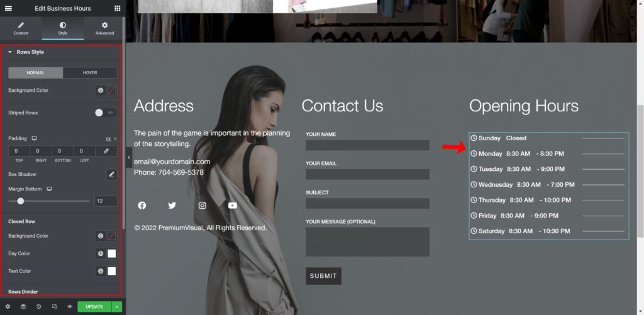The image size is (644, 315).
Task: Click the YouTube social icon
Action: pyautogui.click(x=233, y=206)
